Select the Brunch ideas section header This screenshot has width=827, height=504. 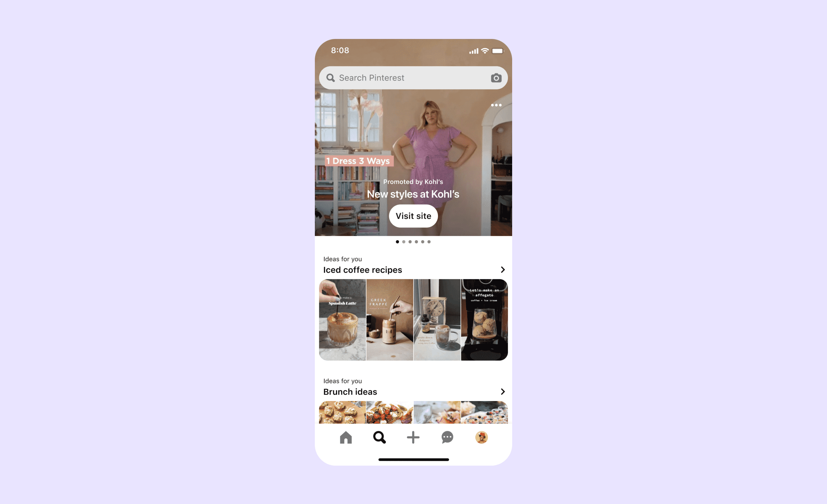point(350,391)
